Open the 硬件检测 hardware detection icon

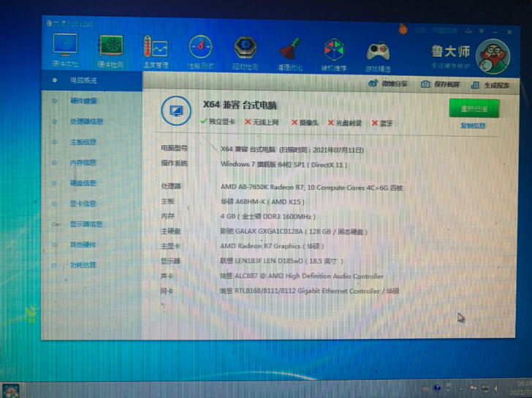tap(110, 51)
